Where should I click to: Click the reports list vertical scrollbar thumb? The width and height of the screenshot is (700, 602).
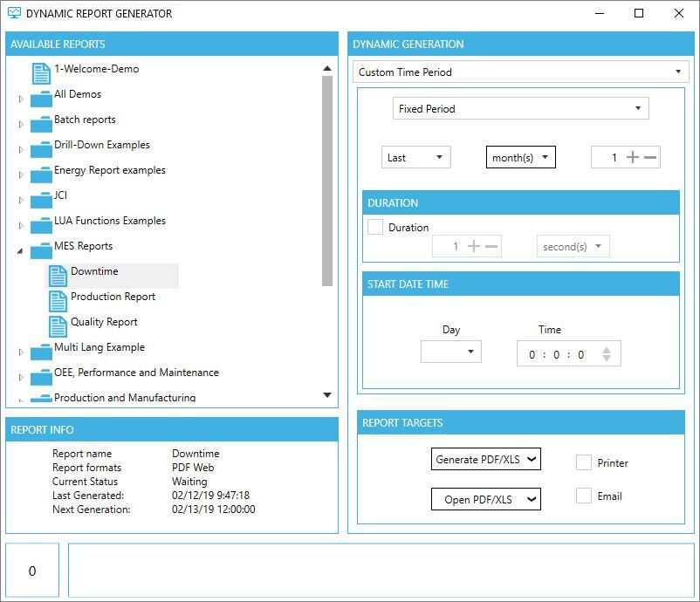click(327, 181)
